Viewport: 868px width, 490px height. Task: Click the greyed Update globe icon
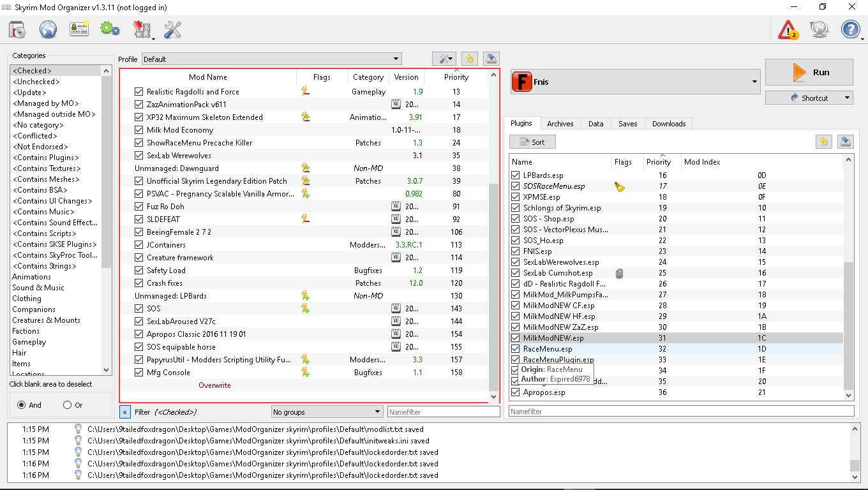tap(819, 29)
